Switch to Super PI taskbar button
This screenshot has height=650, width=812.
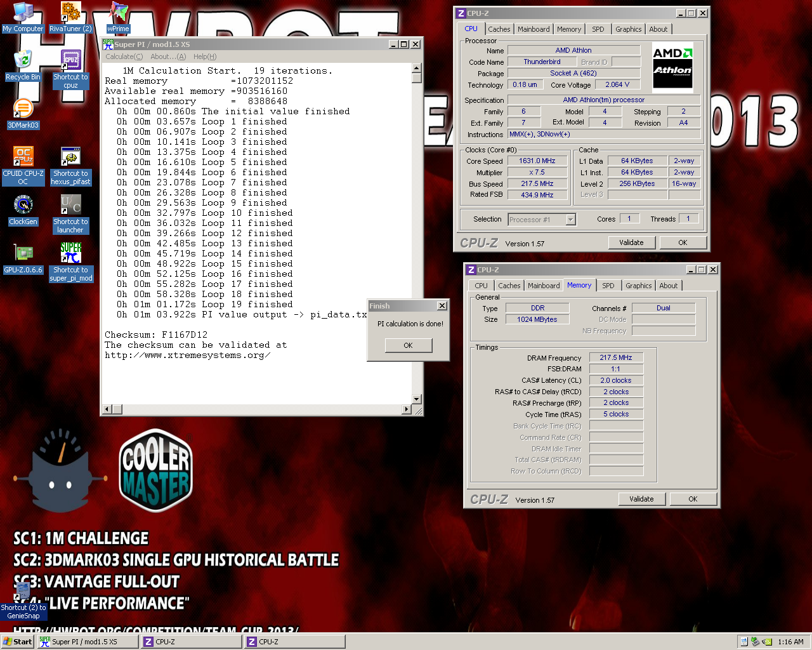pos(88,642)
